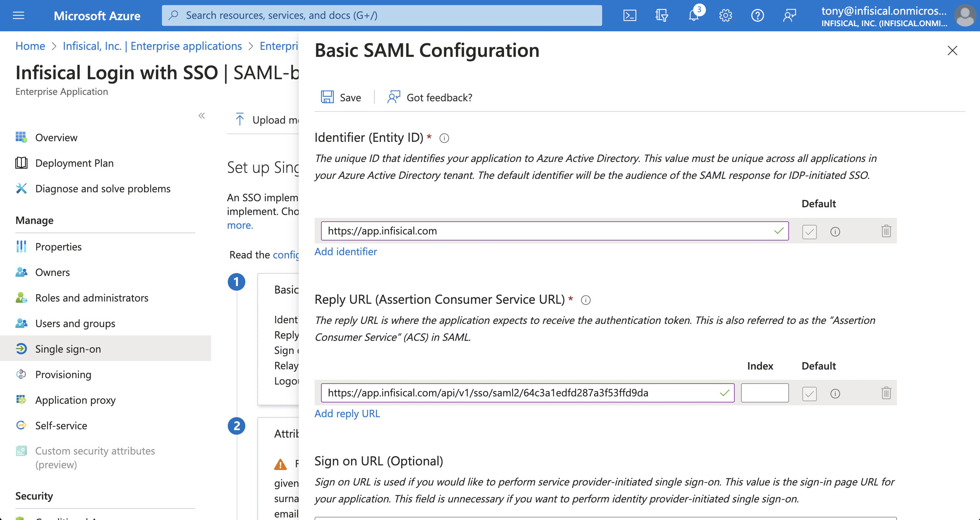This screenshot has width=980, height=520.
Task: Toggle default checkbox for the reply URL row
Action: click(x=809, y=393)
